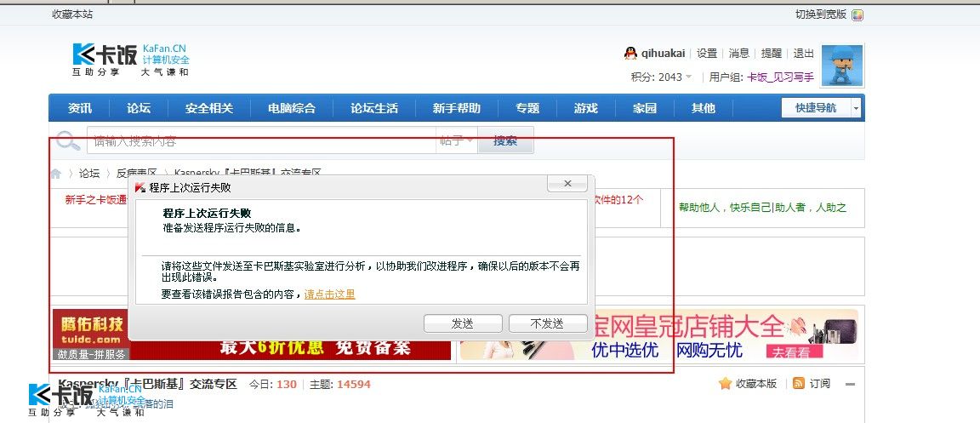Open the 新手帮助 navigation tab
Viewport: 980px width, 423px height.
tap(456, 108)
